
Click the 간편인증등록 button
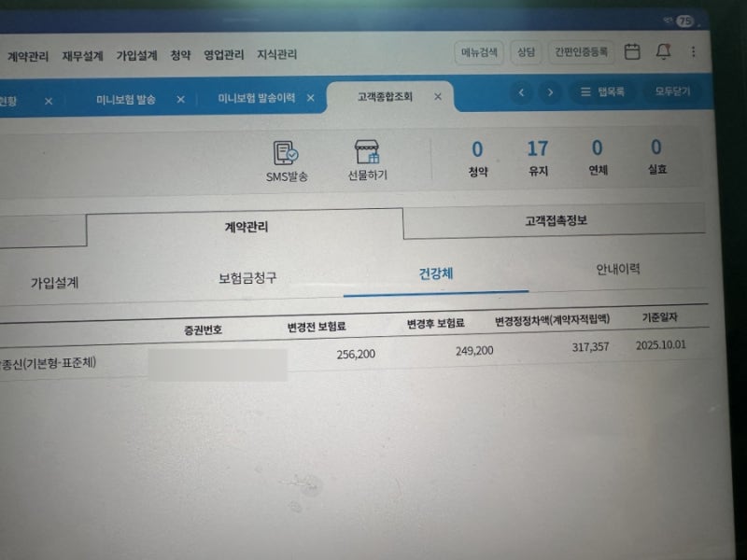[x=581, y=51]
